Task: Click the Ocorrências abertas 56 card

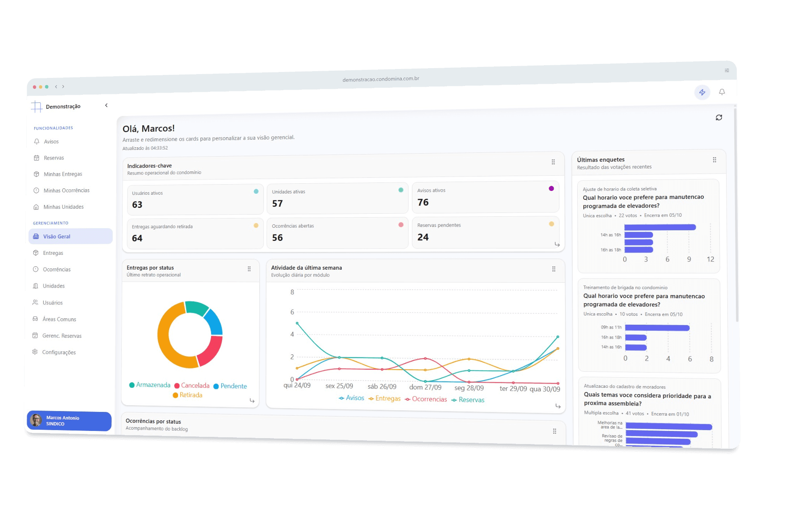Action: [x=337, y=232]
